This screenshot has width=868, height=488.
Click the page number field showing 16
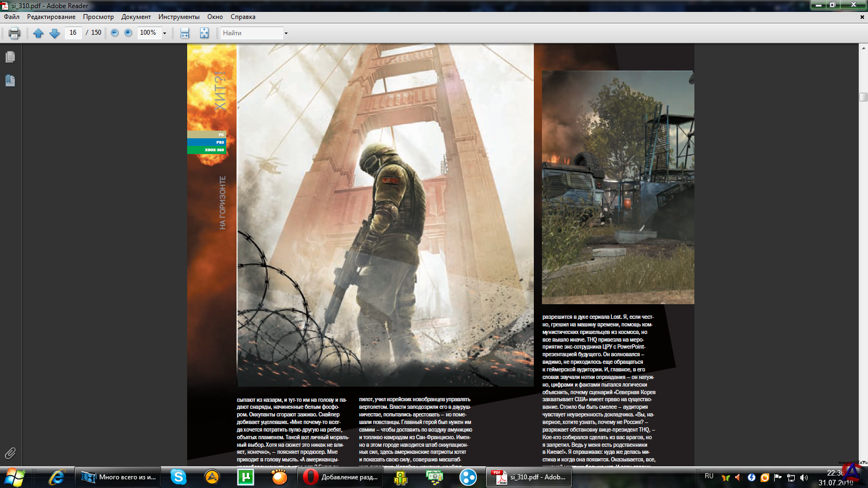coord(73,33)
